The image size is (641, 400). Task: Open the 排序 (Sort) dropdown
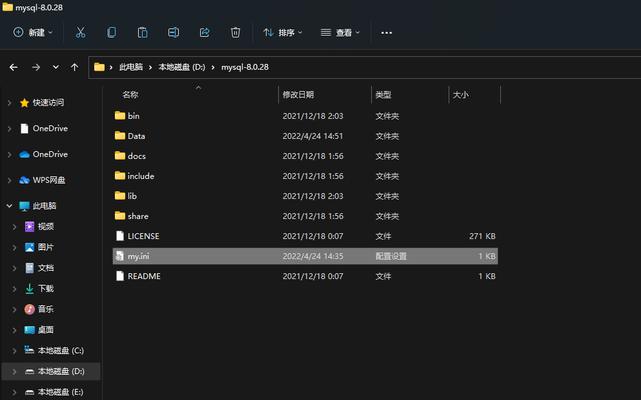(283, 32)
